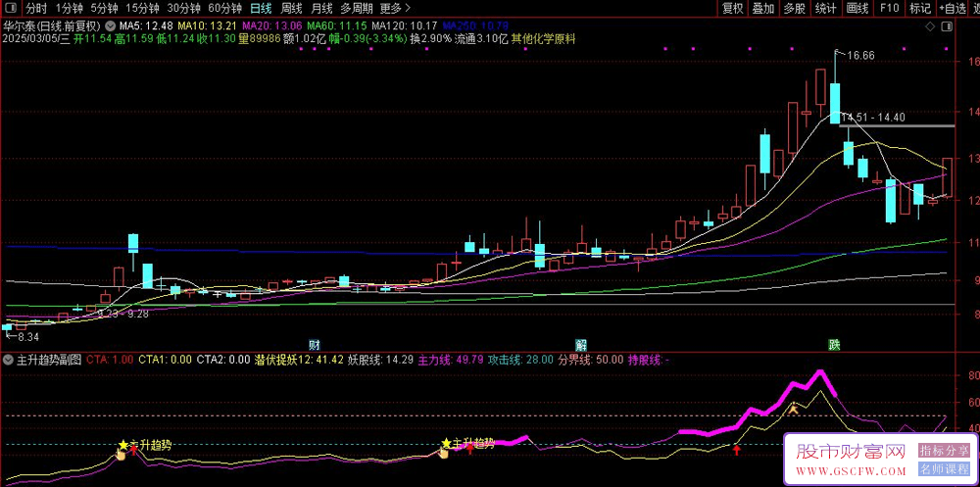The image size is (980, 487).
Task: Click the 多股 multi-stock button
Action: pos(795,8)
